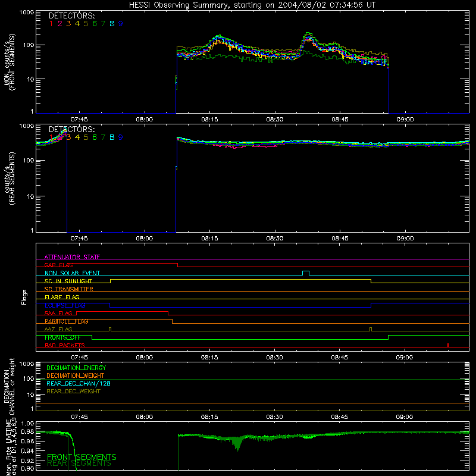
Task: Click the red BAD_PACKETS spike after 09:00
Action: pos(448,345)
